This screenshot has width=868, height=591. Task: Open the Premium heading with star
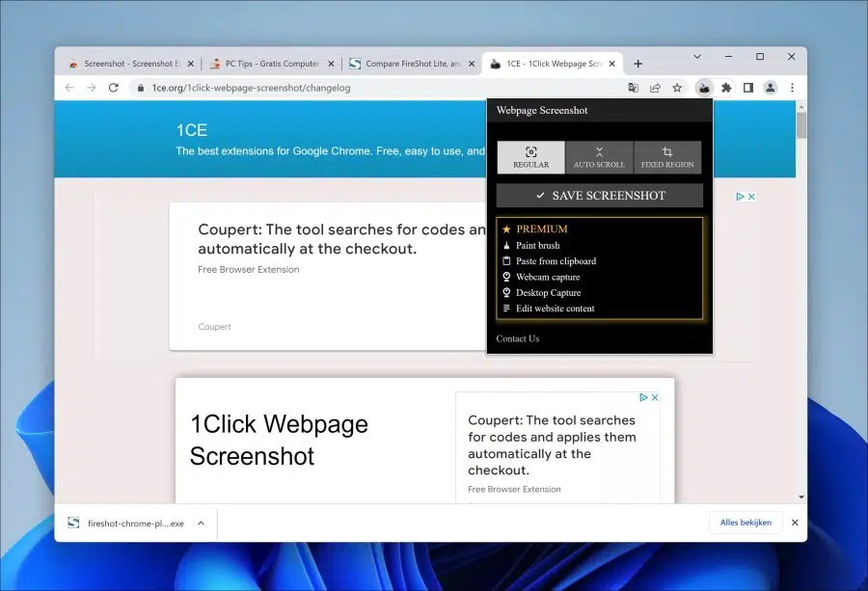536,229
